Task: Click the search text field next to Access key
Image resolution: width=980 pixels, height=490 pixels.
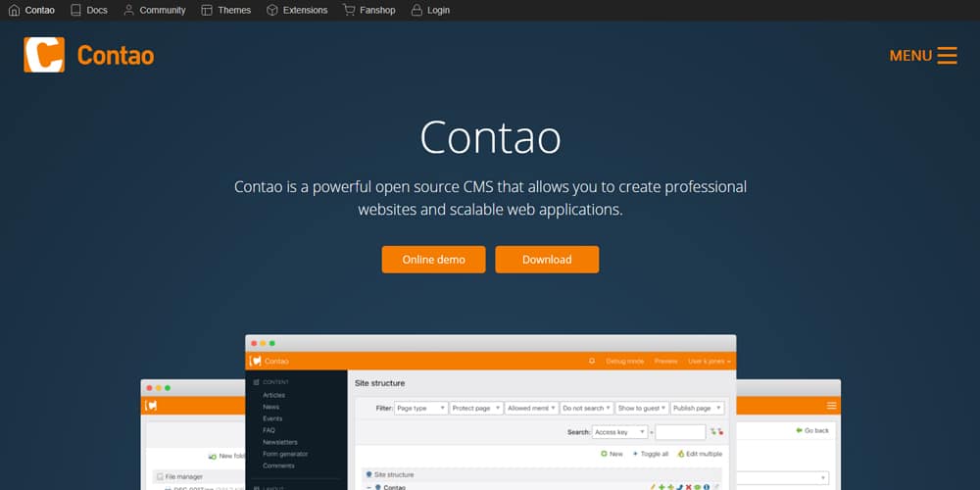Action: click(681, 432)
